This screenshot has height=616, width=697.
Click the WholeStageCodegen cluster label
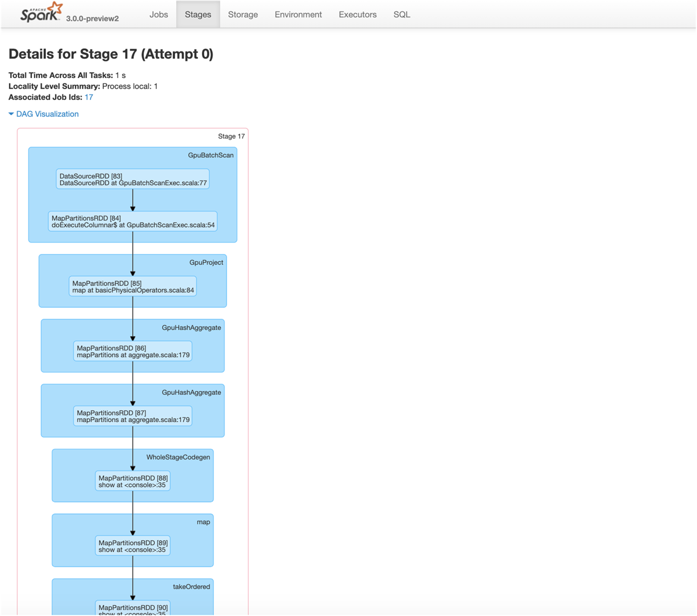pyautogui.click(x=178, y=457)
